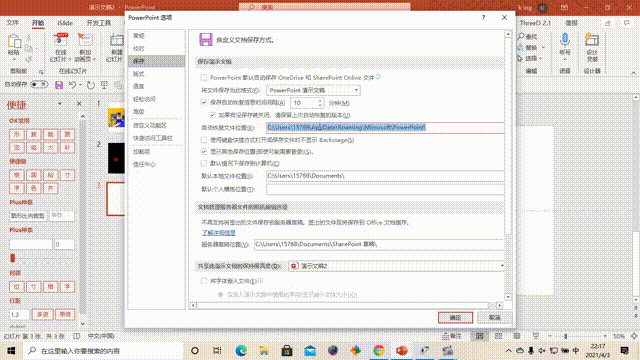Check the don't show Backstage checkbox
Viewport: 640px width, 360px height.
(x=204, y=140)
